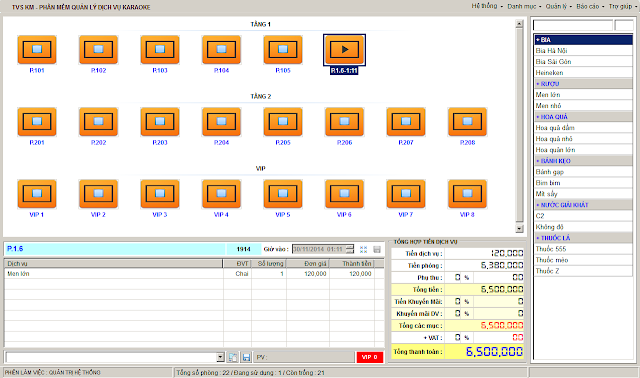Click the PV field

(304, 358)
